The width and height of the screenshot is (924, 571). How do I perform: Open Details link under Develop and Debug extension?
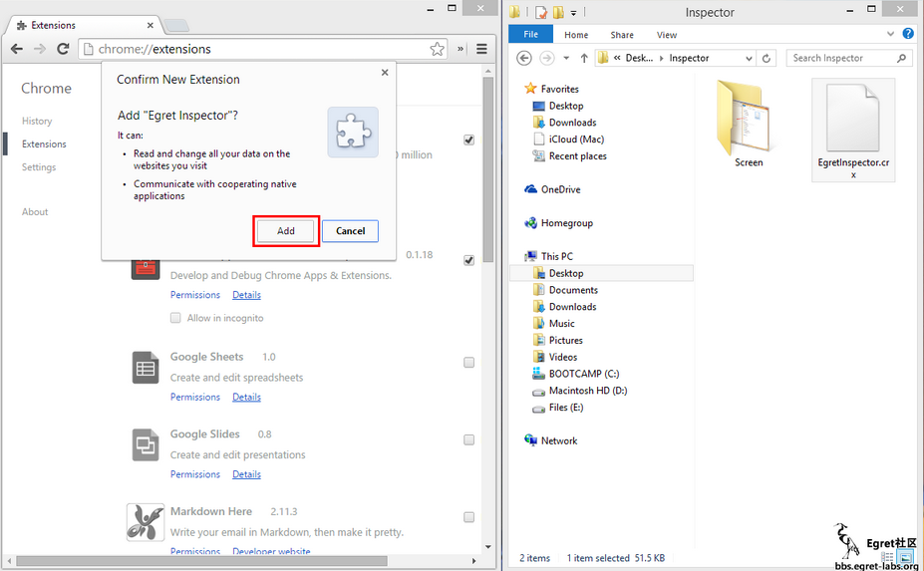click(246, 295)
